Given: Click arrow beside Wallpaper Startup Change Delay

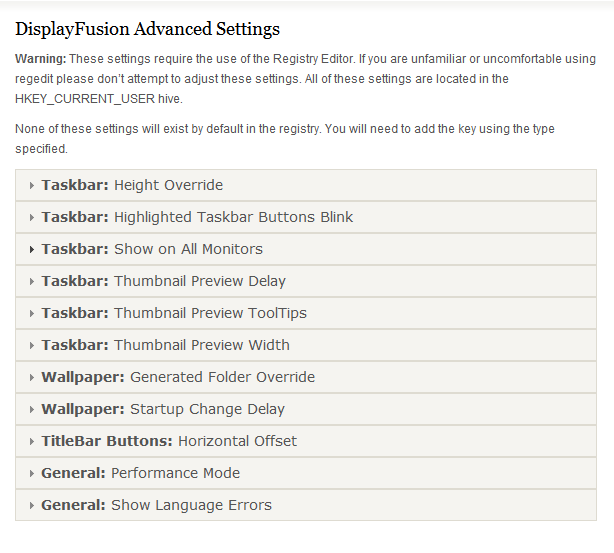Looking at the screenshot, I should coord(32,409).
